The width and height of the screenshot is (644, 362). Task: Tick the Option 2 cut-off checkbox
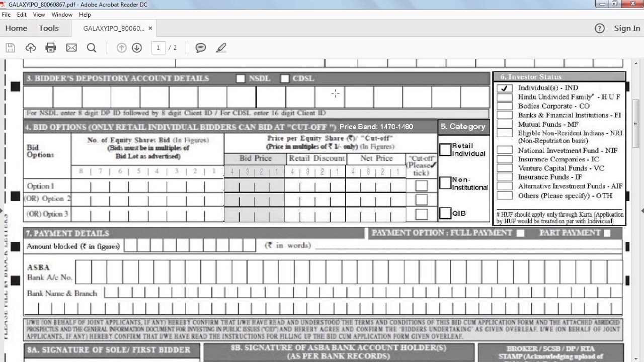422,200
